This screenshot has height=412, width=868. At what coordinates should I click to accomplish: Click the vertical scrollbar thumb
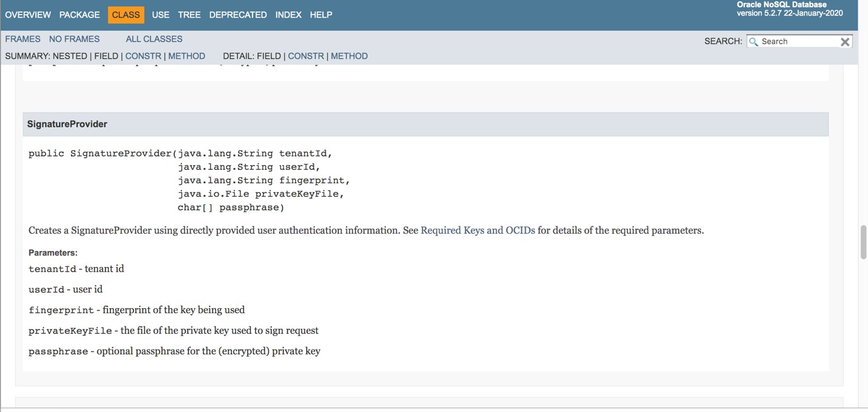point(863,243)
